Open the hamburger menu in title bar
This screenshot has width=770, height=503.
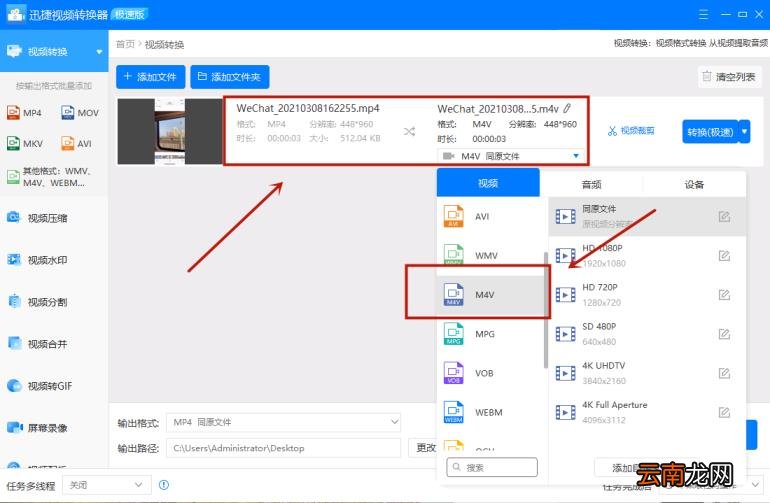coord(703,15)
